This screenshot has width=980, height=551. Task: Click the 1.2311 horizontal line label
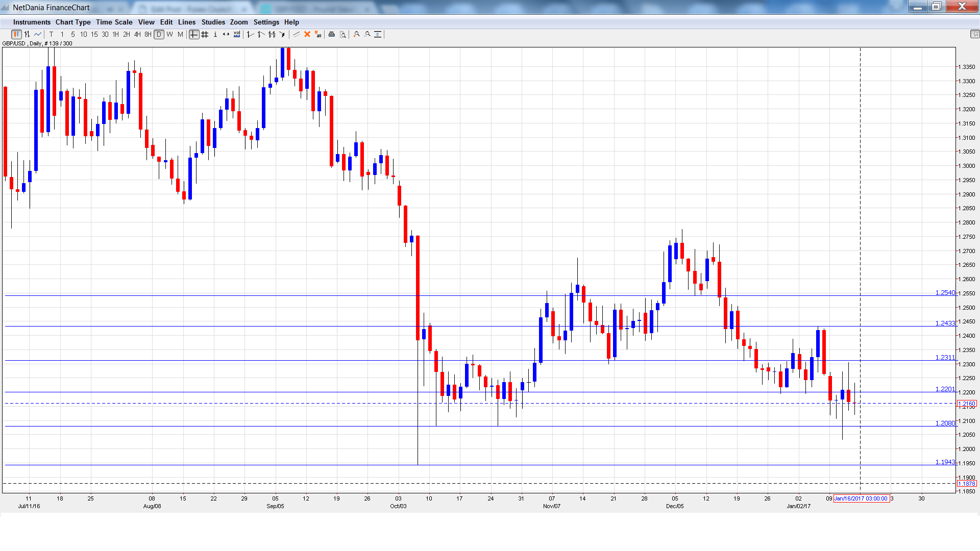pyautogui.click(x=945, y=358)
